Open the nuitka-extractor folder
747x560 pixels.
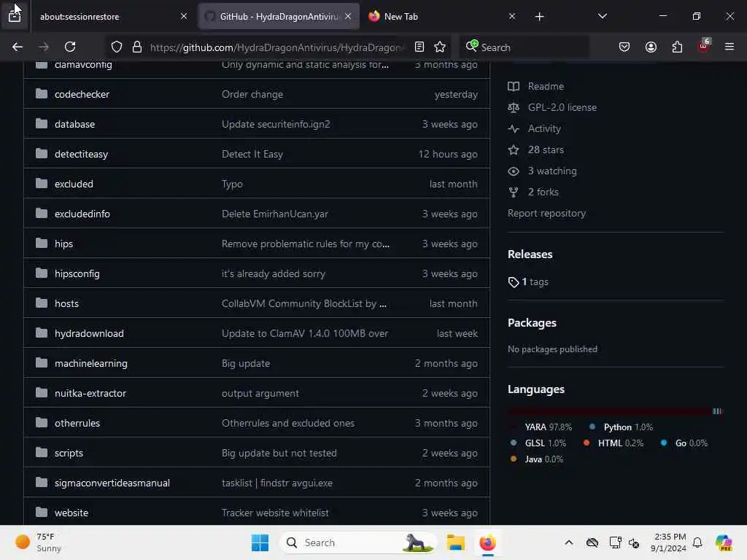(x=90, y=393)
